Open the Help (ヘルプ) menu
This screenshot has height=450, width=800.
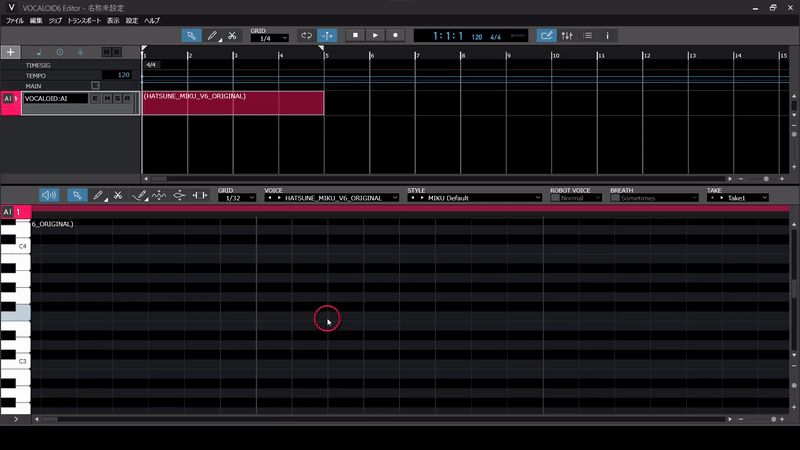tap(152, 20)
